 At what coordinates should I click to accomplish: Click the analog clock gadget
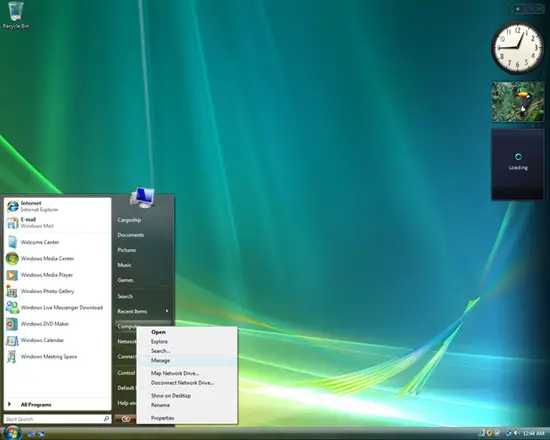518,48
